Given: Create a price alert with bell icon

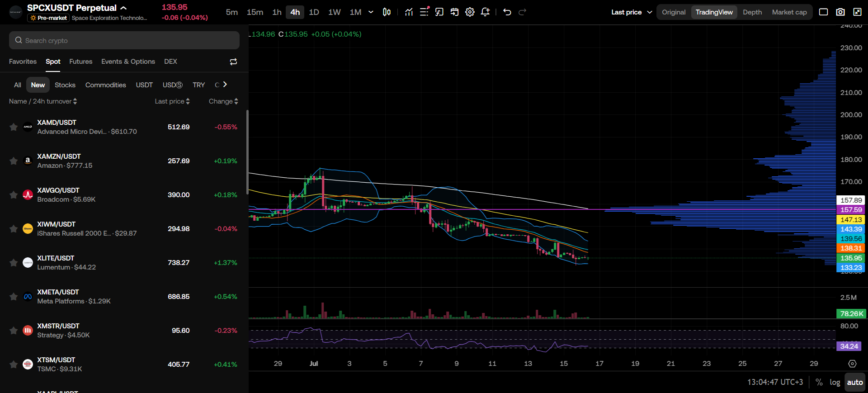Looking at the screenshot, I should [x=485, y=12].
